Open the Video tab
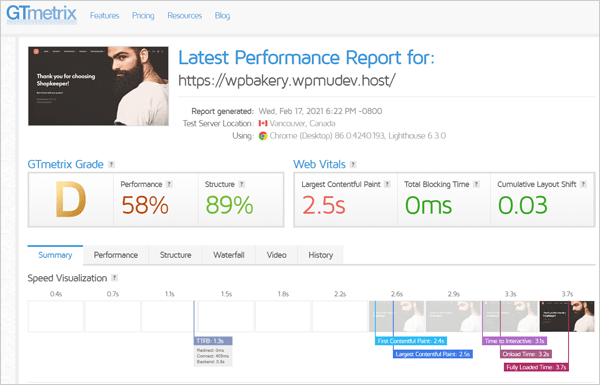 coord(276,255)
